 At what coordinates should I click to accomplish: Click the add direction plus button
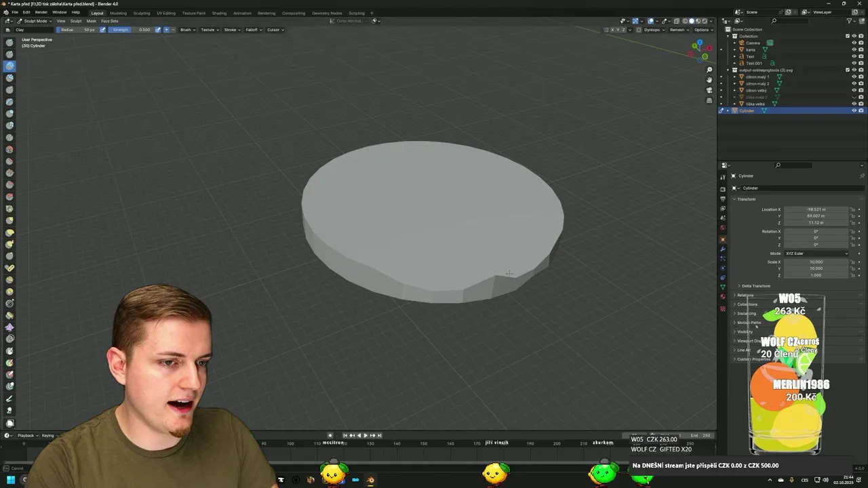click(166, 30)
